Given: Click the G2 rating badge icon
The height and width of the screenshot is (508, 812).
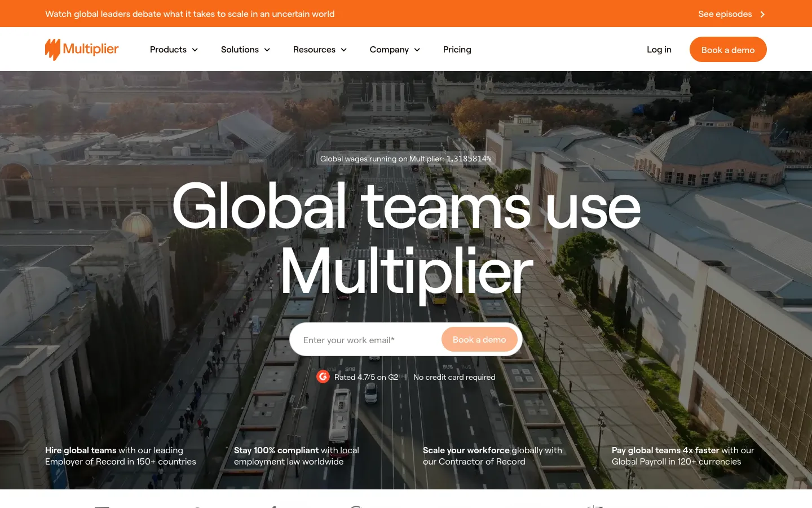Looking at the screenshot, I should pyautogui.click(x=323, y=376).
